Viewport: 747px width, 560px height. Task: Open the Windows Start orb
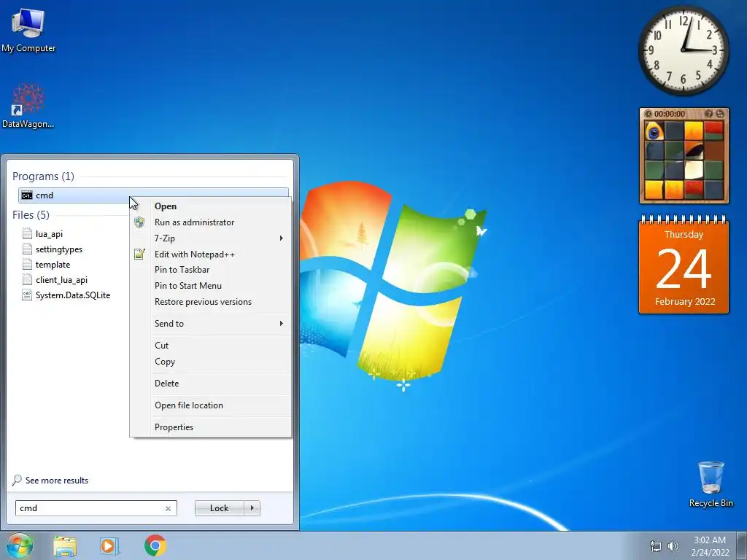click(x=20, y=545)
